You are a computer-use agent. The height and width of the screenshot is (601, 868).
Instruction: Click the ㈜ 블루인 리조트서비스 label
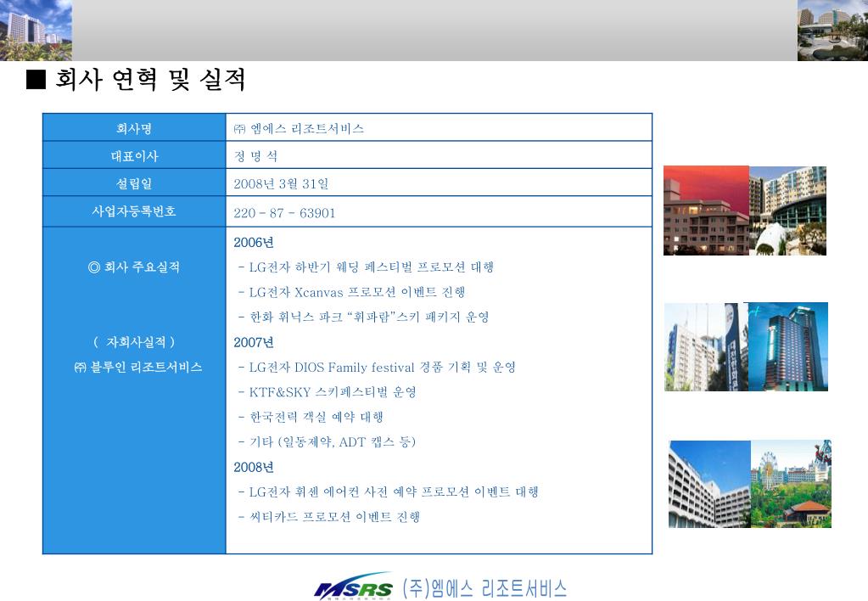click(137, 367)
